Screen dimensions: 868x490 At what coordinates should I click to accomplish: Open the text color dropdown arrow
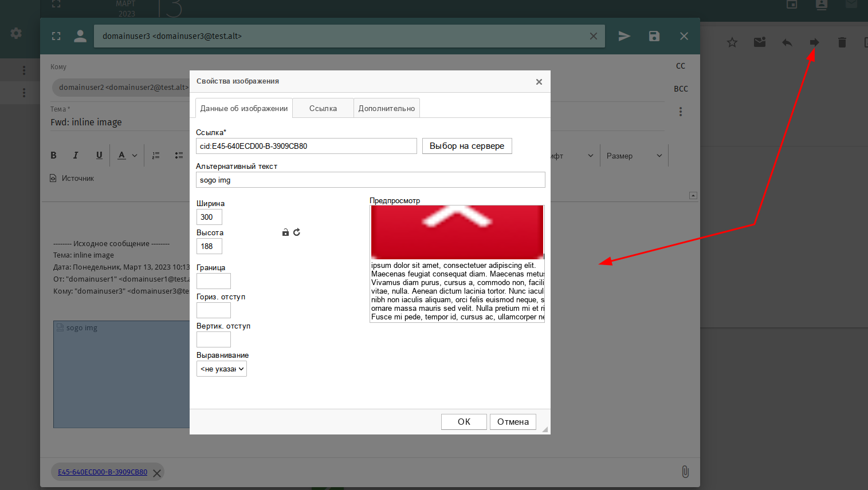(135, 155)
